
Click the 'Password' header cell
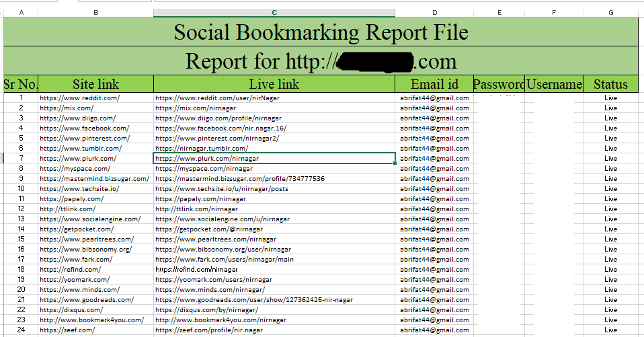(x=499, y=84)
